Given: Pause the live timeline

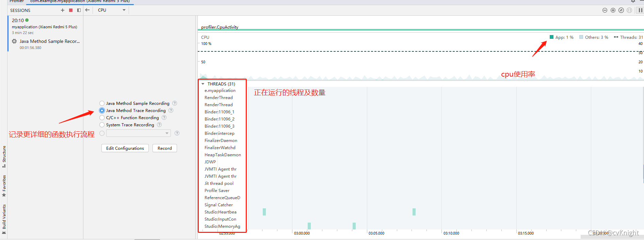Looking at the screenshot, I should 640,10.
